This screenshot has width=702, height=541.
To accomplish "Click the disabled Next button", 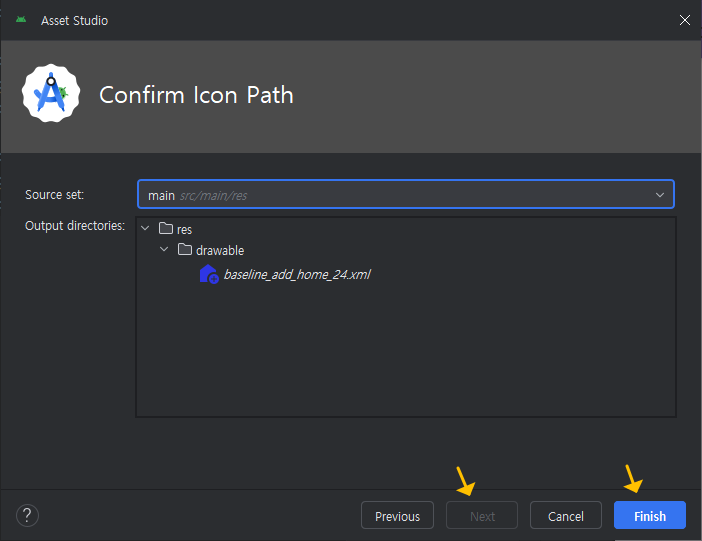I will [482, 515].
